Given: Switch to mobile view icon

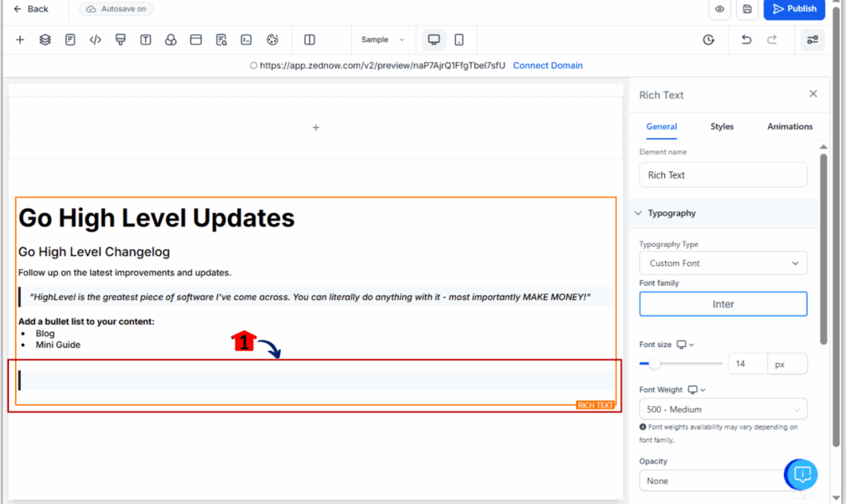Looking at the screenshot, I should 459,40.
